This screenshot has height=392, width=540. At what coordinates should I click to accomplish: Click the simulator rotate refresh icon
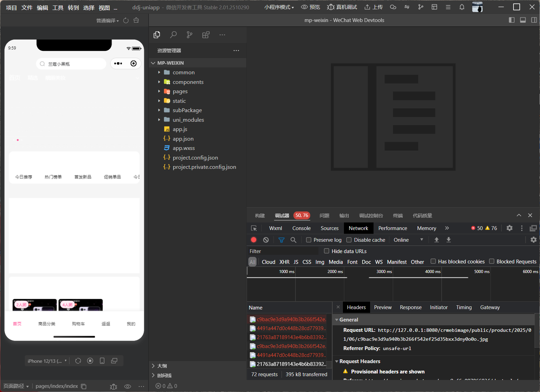pyautogui.click(x=78, y=361)
